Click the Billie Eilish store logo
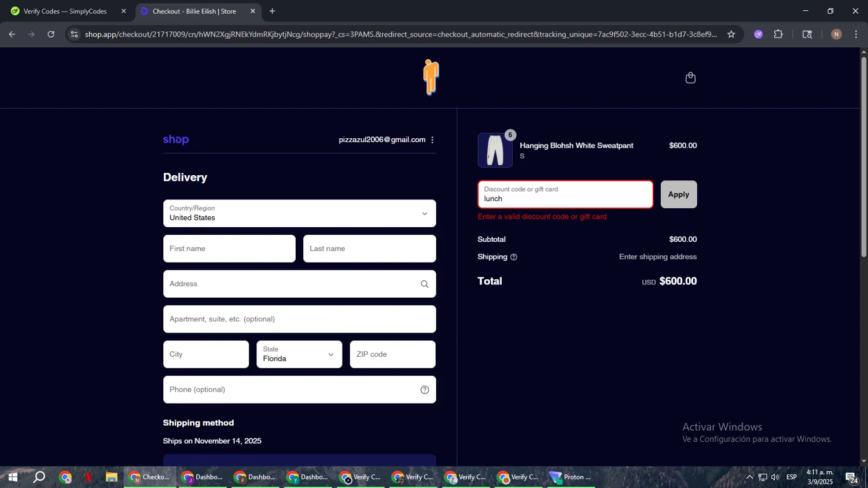The image size is (868, 488). pos(431,77)
